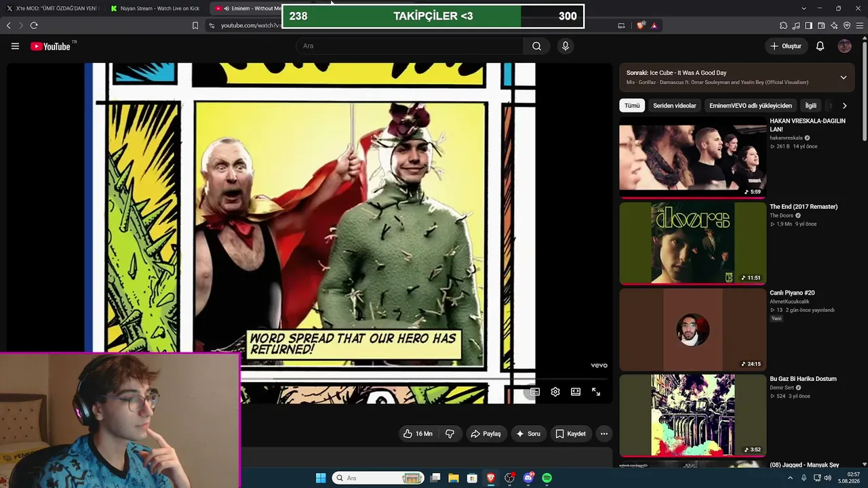This screenshot has width=868, height=488.
Task: Open Spotify from the taskbar
Action: 547,478
